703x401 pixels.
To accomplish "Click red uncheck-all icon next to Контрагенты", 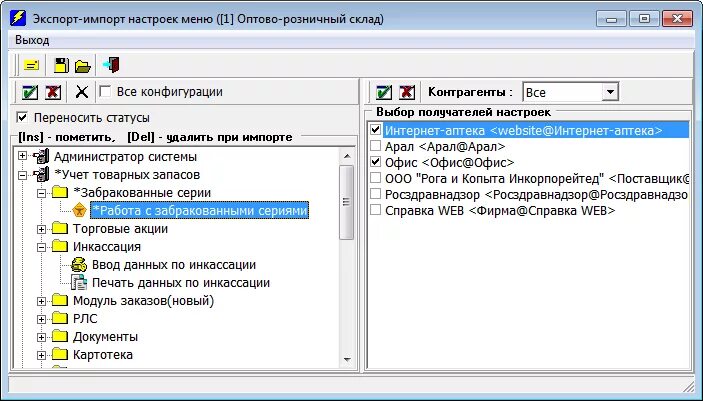I will tap(407, 92).
